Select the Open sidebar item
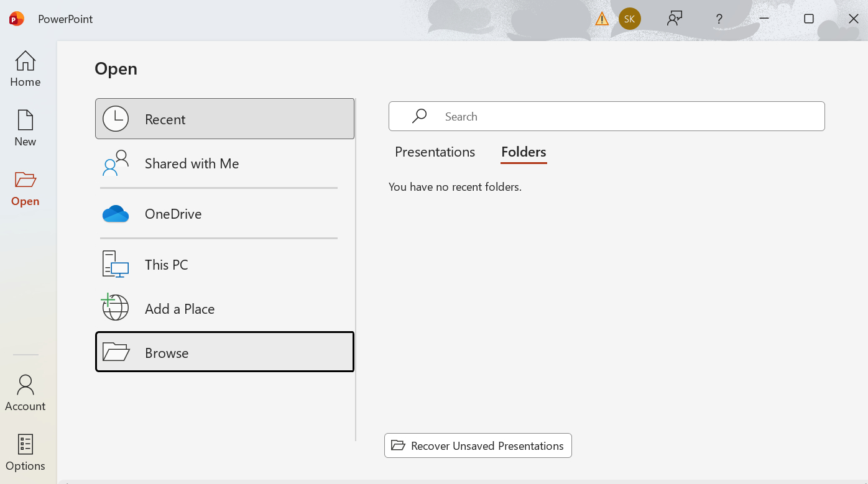The height and width of the screenshot is (484, 868). click(x=25, y=189)
